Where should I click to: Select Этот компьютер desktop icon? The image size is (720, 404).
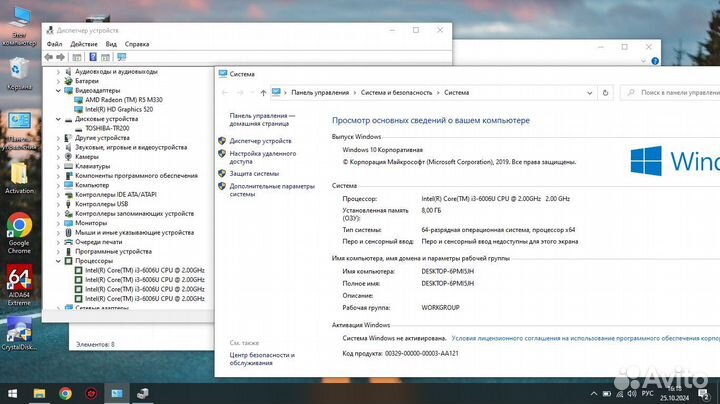pos(19,27)
